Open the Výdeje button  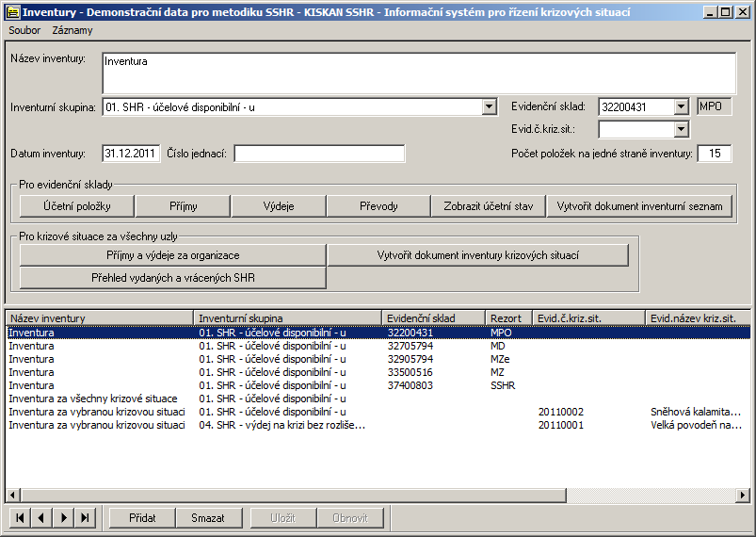(x=279, y=206)
